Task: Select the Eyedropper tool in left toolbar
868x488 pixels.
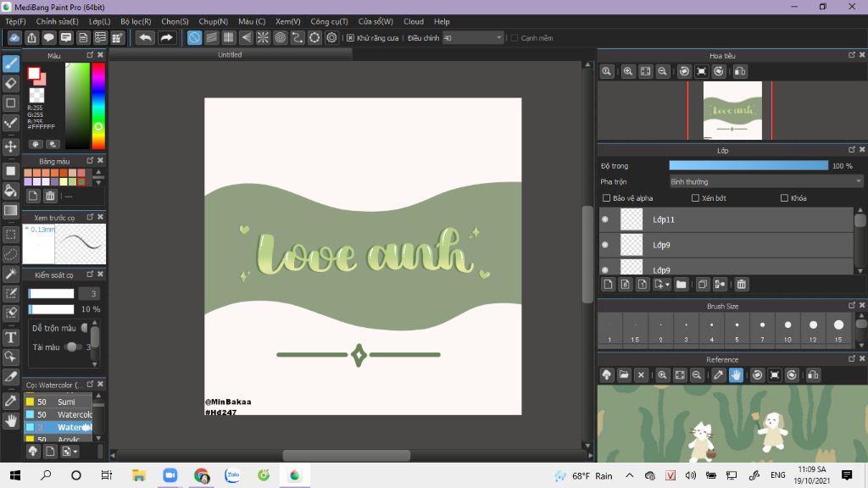Action: (10, 401)
